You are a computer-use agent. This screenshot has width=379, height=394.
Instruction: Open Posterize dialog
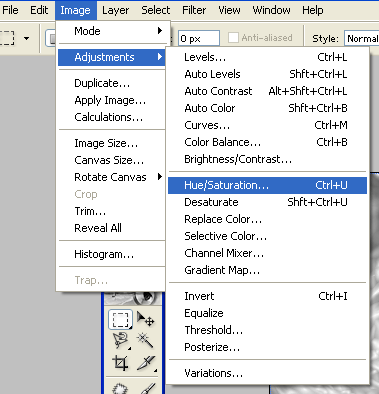pyautogui.click(x=267, y=347)
